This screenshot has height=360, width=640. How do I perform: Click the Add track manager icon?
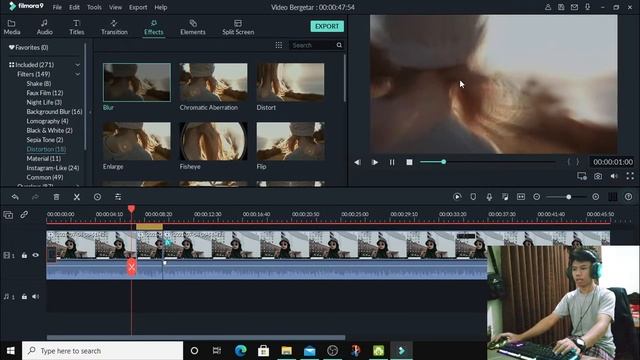point(8,215)
